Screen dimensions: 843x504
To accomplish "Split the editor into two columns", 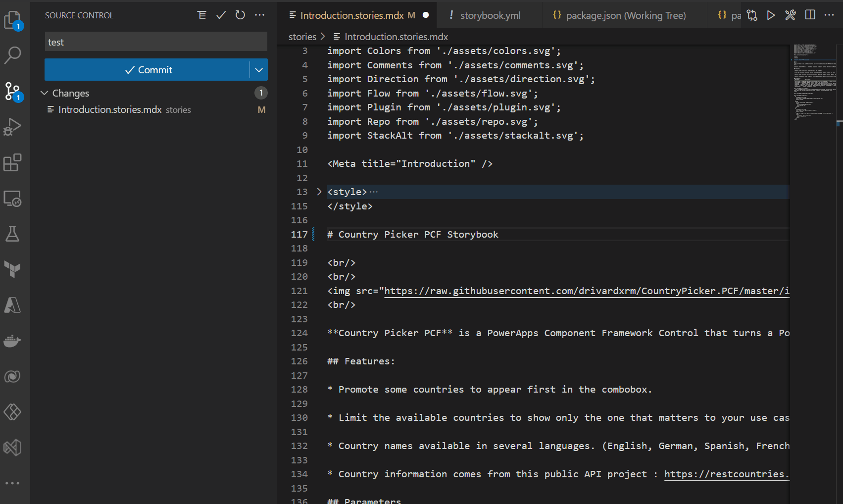I will pyautogui.click(x=810, y=15).
